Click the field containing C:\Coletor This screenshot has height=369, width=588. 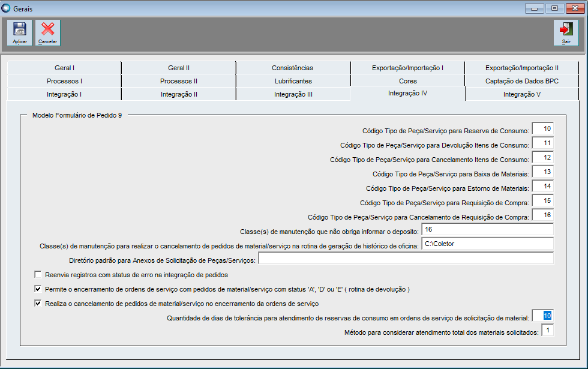tap(487, 244)
